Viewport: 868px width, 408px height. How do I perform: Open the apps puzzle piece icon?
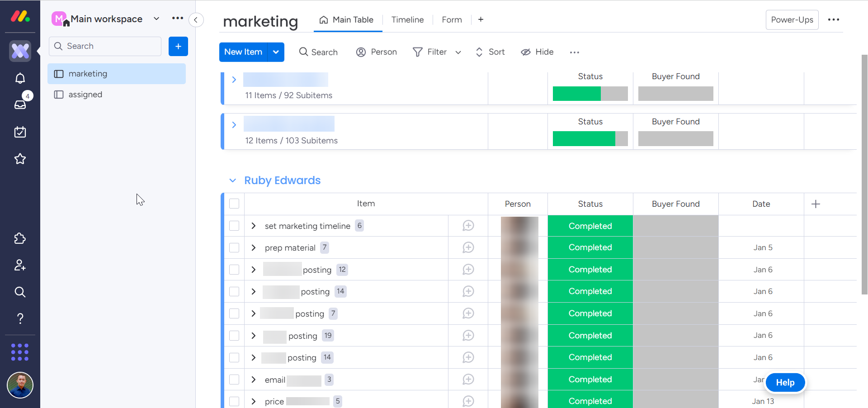coord(20,238)
